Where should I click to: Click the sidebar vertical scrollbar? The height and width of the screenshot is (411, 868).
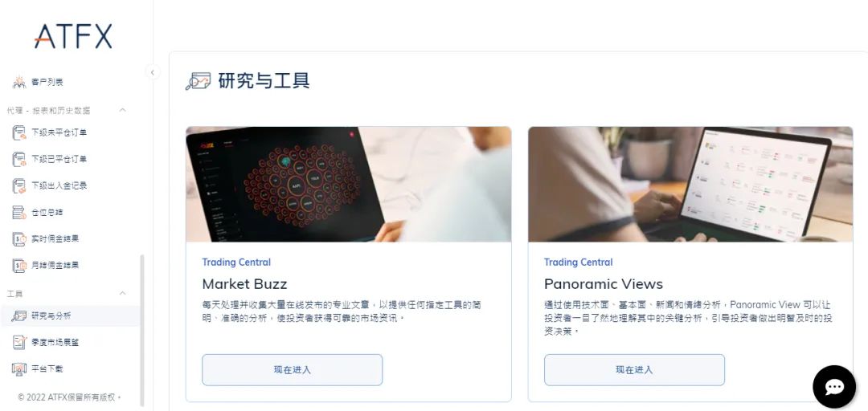point(142,331)
